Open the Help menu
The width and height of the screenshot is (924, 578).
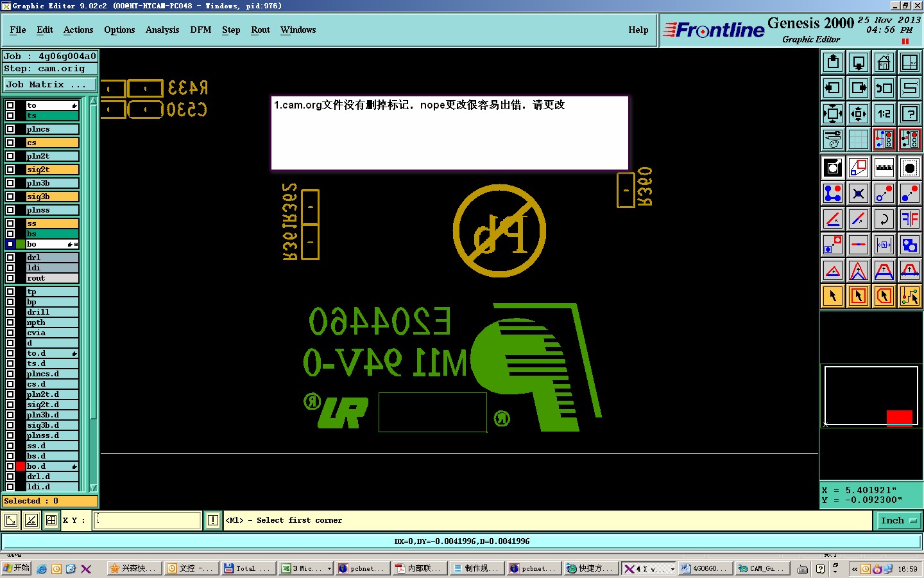(638, 30)
